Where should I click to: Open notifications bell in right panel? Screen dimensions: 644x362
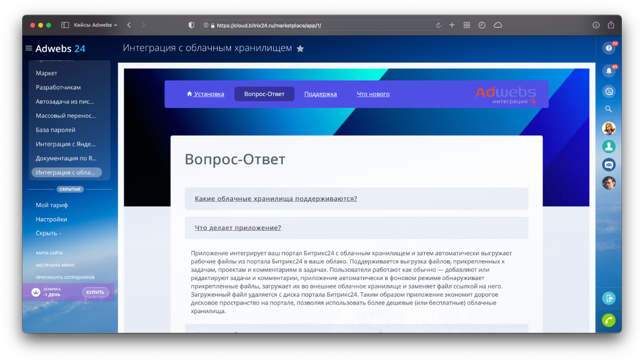(608, 71)
